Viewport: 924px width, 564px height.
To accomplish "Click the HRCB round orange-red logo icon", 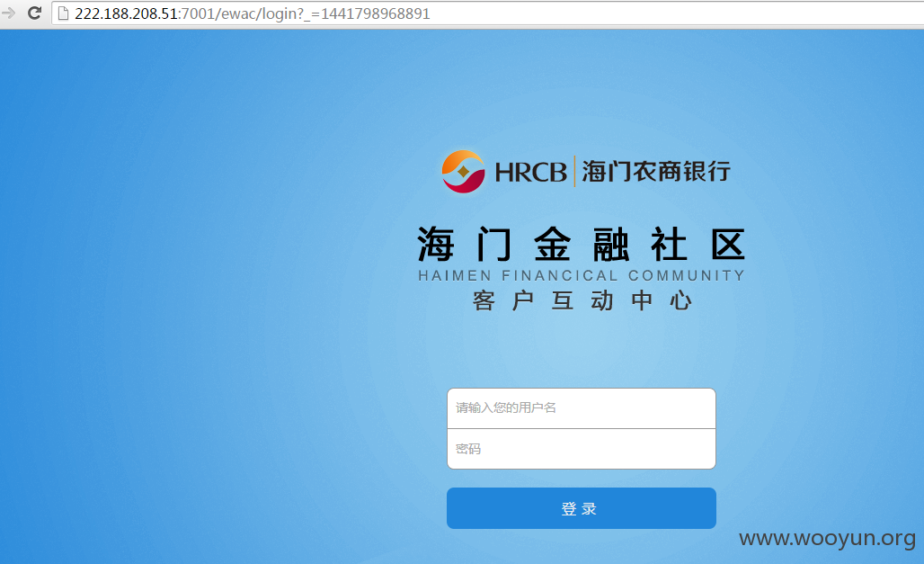I will coord(464,172).
